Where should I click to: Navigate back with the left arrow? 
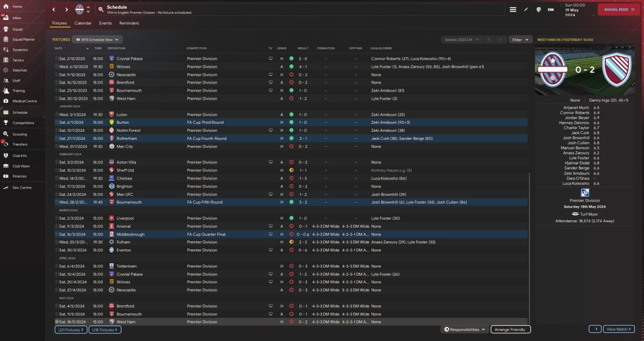(54, 10)
